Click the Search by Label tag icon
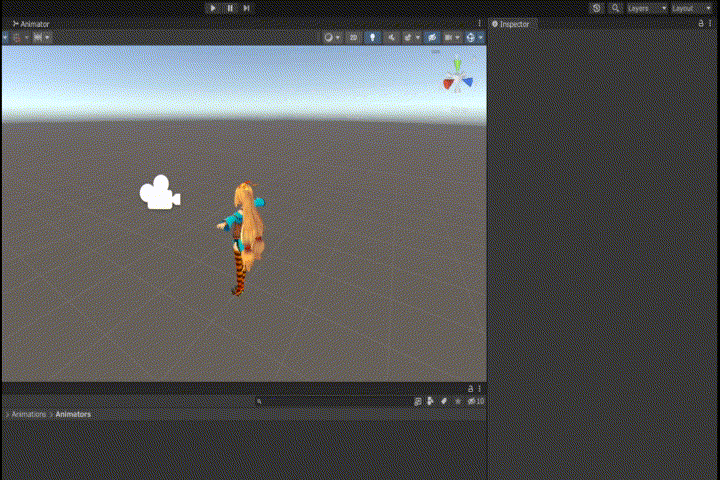The height and width of the screenshot is (480, 720). (444, 401)
